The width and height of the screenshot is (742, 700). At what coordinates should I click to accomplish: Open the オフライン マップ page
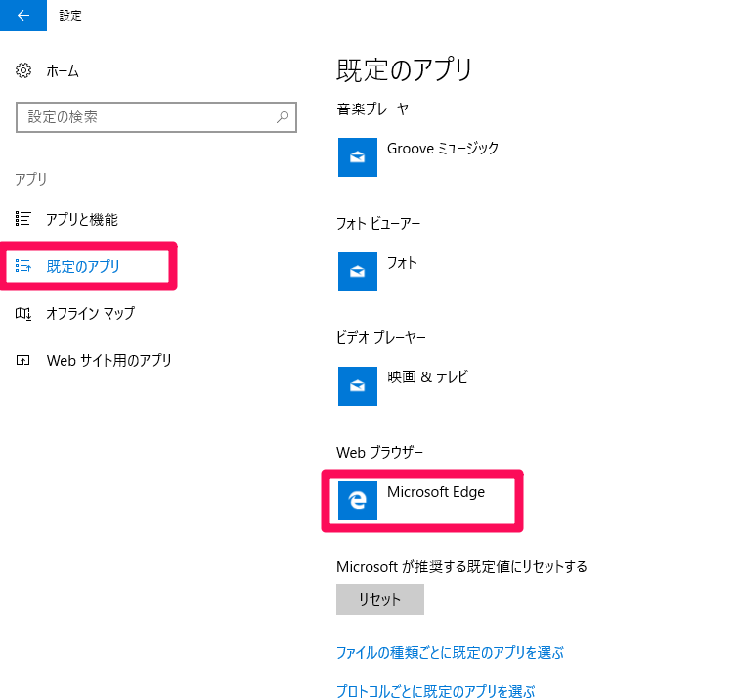[90, 313]
